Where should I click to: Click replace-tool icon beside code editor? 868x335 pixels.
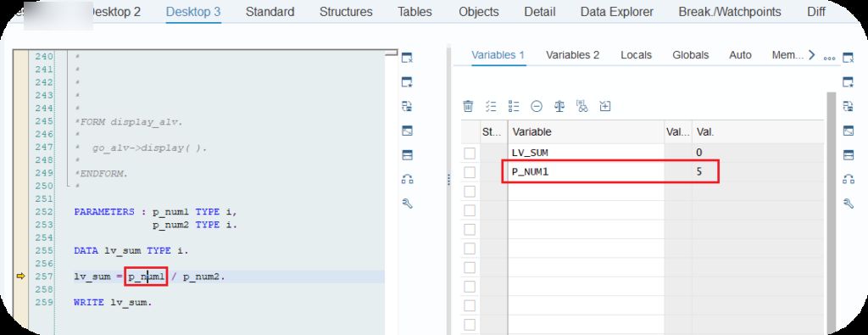[407, 106]
